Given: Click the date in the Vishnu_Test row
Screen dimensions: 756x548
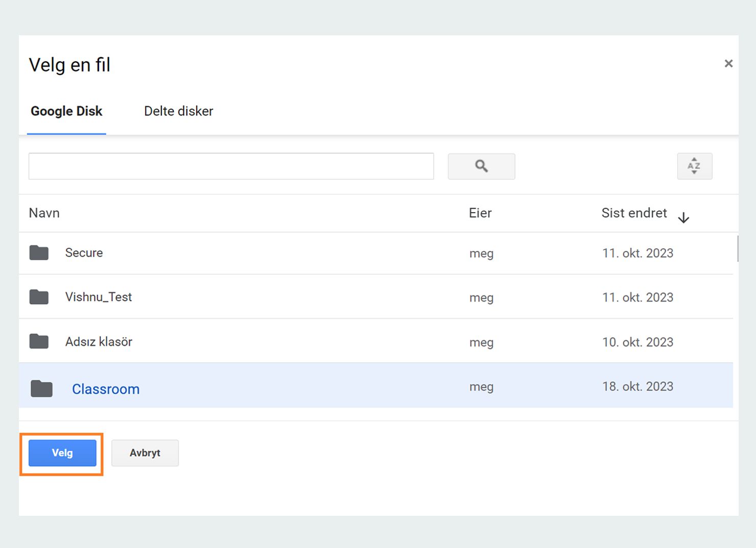Looking at the screenshot, I should click(637, 298).
